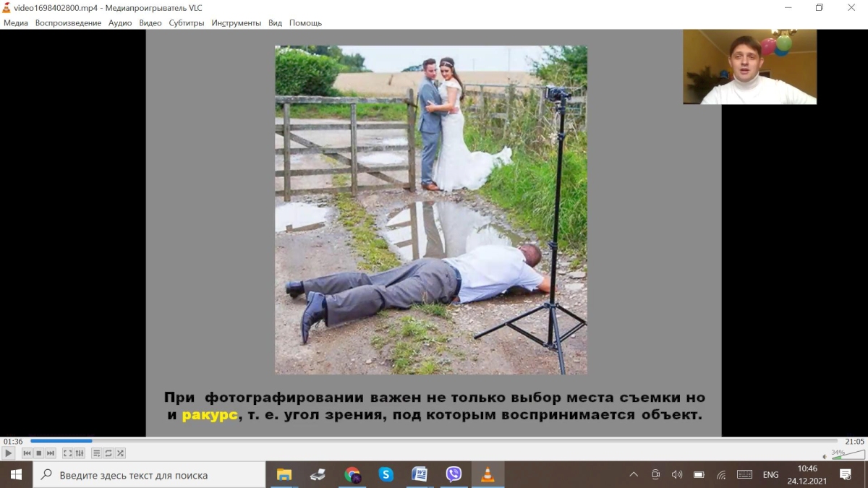Open the Воспроизведение menu
This screenshot has width=868, height=488.
click(68, 23)
